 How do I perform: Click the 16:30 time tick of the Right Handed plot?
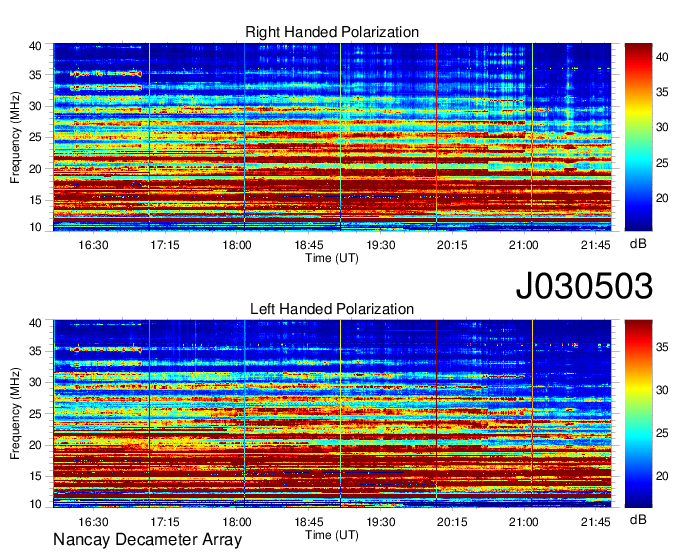tap(93, 245)
